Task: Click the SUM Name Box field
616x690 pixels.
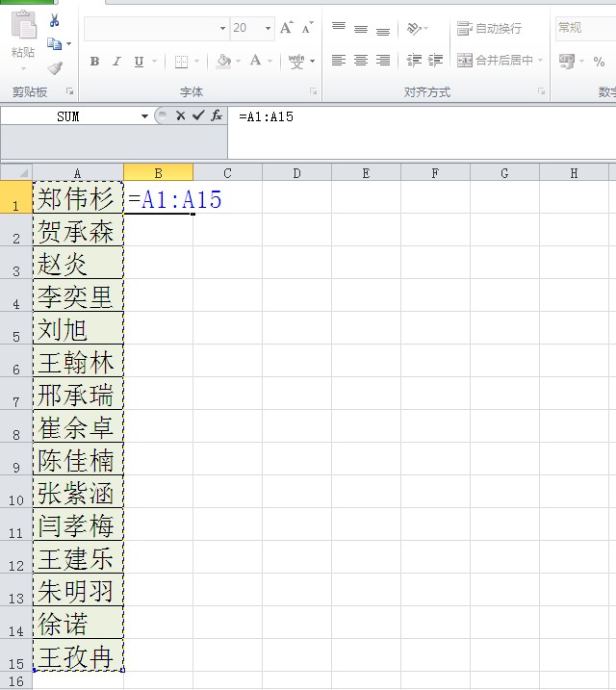Action: tap(69, 116)
